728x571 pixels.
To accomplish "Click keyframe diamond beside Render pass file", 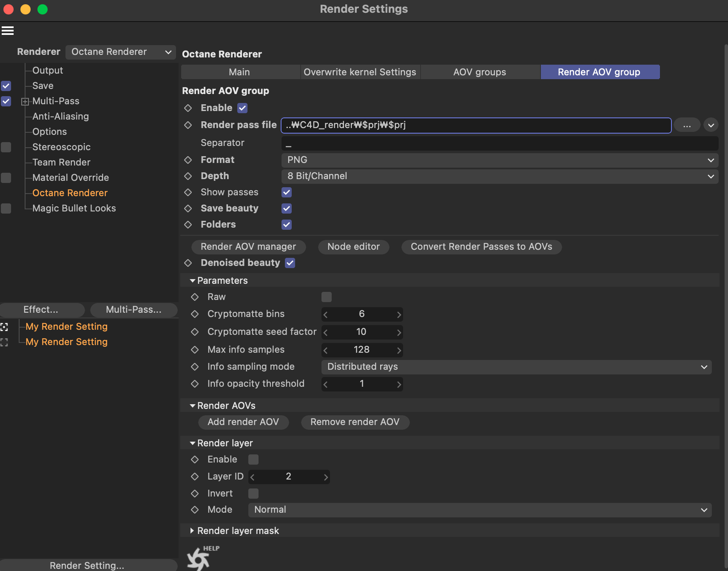I will click(188, 125).
